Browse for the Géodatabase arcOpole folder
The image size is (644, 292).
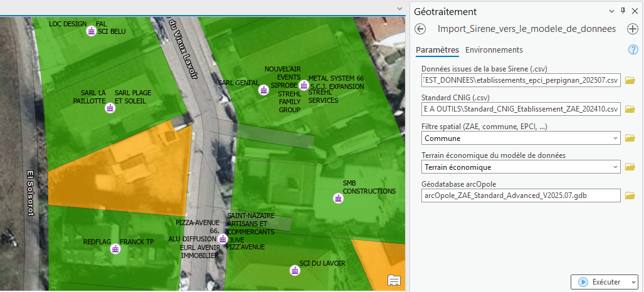click(630, 196)
